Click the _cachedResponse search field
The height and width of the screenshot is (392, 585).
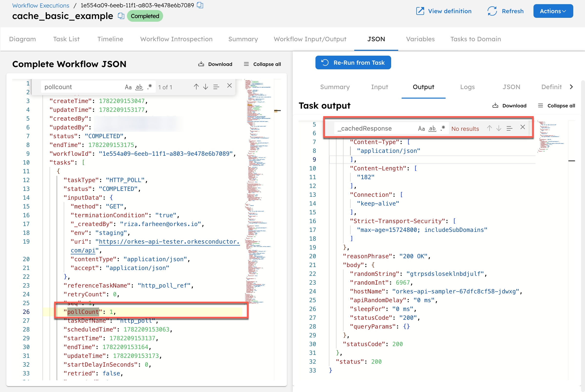pos(375,128)
